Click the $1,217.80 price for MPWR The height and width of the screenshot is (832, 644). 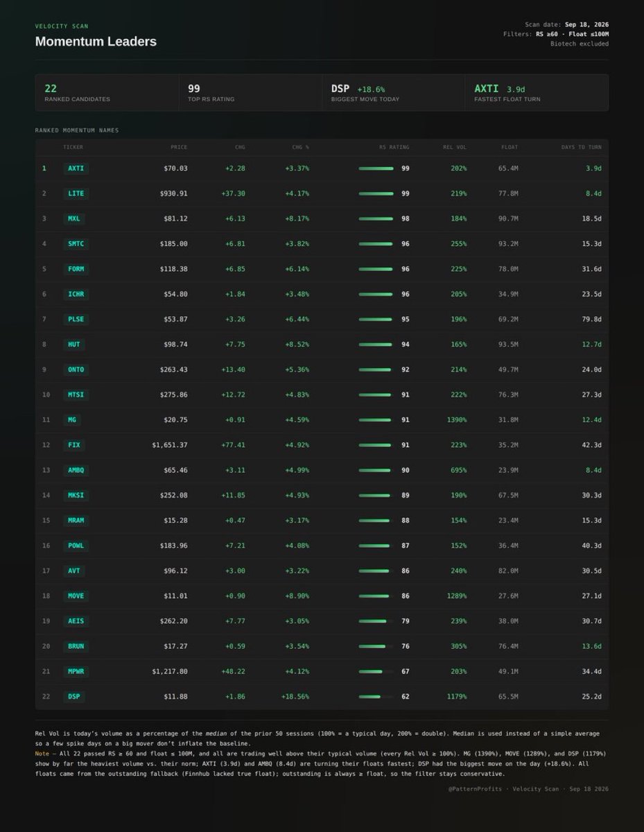[169, 671]
